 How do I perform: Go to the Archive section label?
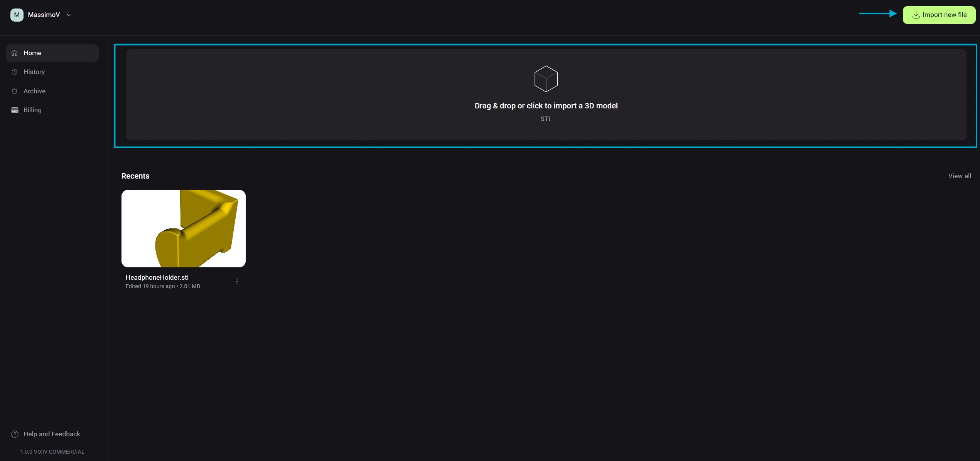tap(34, 91)
